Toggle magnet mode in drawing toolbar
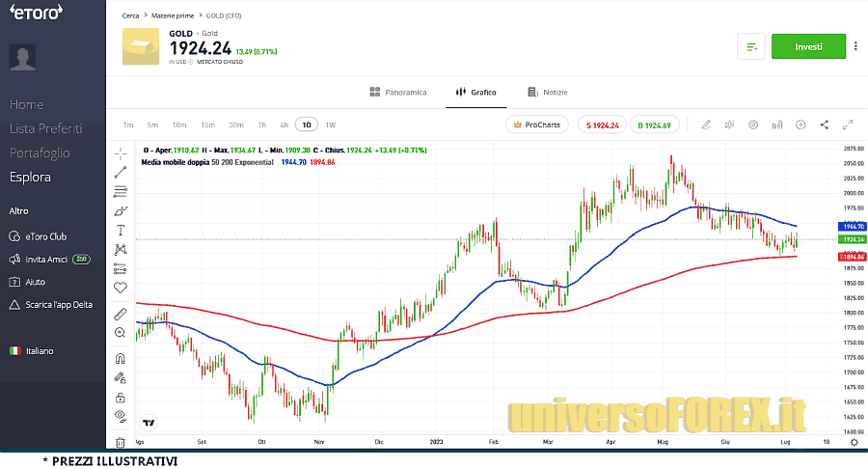Viewport: 868px width, 469px height. (x=121, y=359)
